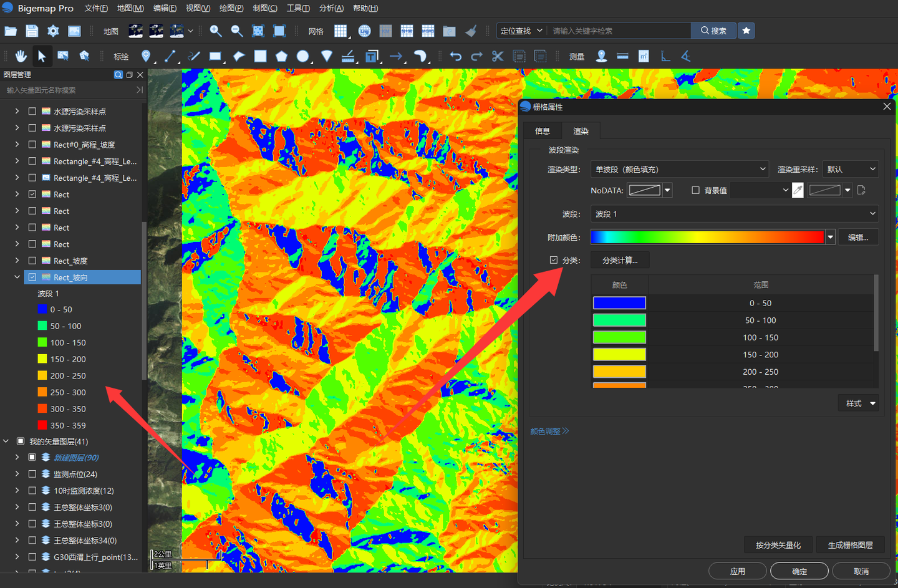The image size is (898, 588).
Task: Click the yellow swatch for range 150 - 200
Action: 619,354
